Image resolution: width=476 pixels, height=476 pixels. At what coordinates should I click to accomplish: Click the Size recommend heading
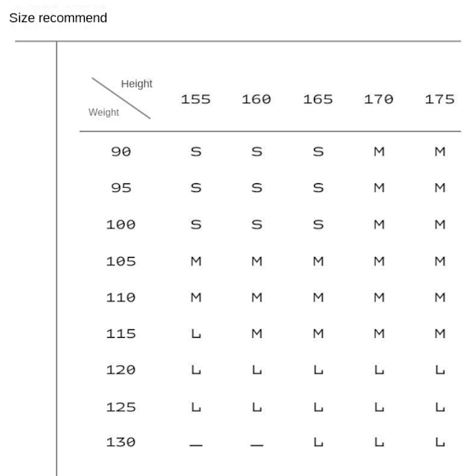[58, 18]
